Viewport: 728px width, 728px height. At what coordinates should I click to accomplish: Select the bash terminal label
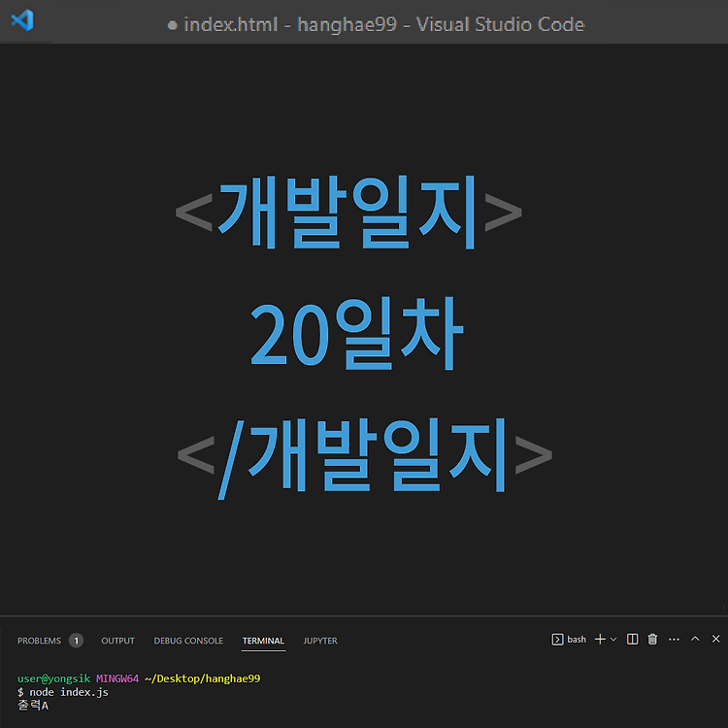(577, 640)
